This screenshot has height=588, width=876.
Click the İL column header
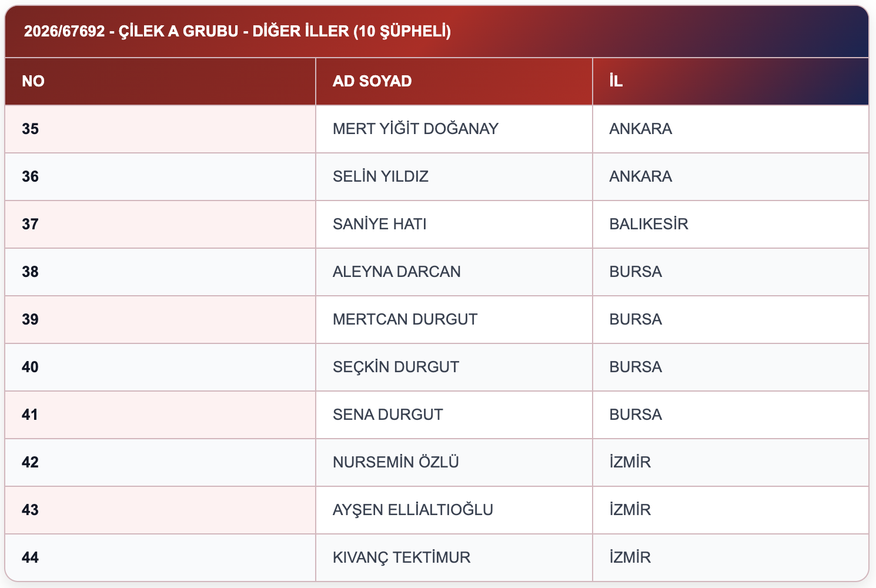pos(731,81)
